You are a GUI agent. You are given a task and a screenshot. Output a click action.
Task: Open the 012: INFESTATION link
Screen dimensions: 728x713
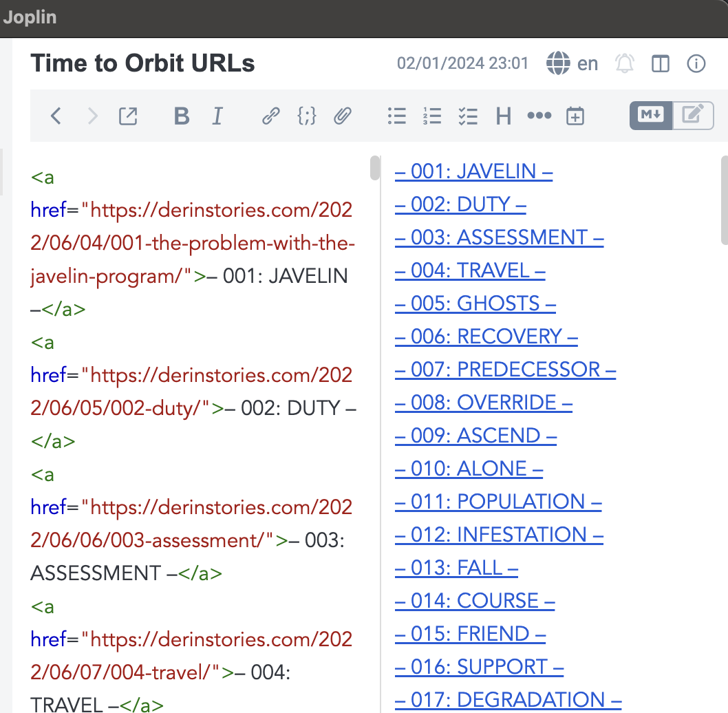click(x=499, y=534)
